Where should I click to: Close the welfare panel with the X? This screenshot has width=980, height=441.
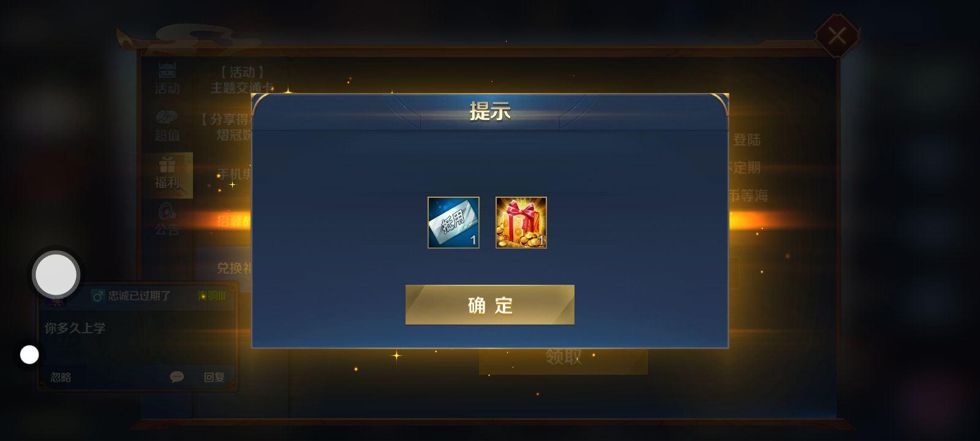(x=837, y=36)
